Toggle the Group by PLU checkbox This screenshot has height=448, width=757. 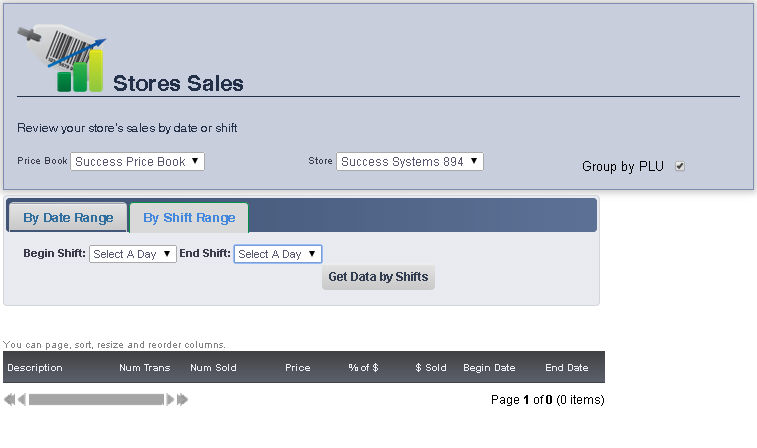[680, 166]
